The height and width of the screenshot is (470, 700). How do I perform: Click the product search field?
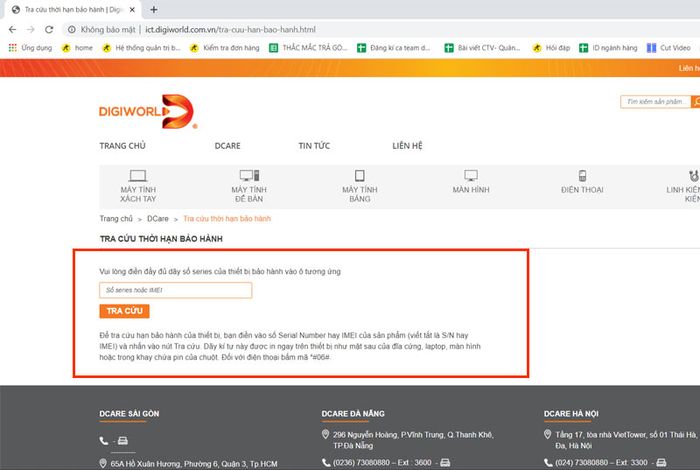pos(655,102)
